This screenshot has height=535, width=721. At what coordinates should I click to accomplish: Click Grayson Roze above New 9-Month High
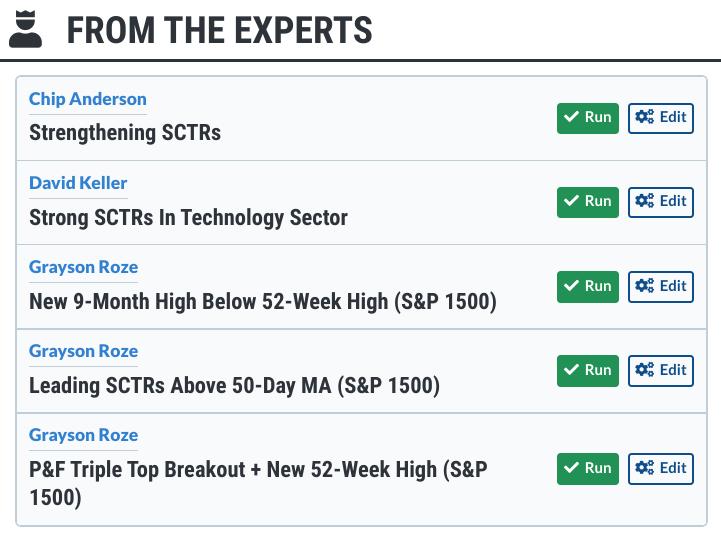(x=84, y=267)
